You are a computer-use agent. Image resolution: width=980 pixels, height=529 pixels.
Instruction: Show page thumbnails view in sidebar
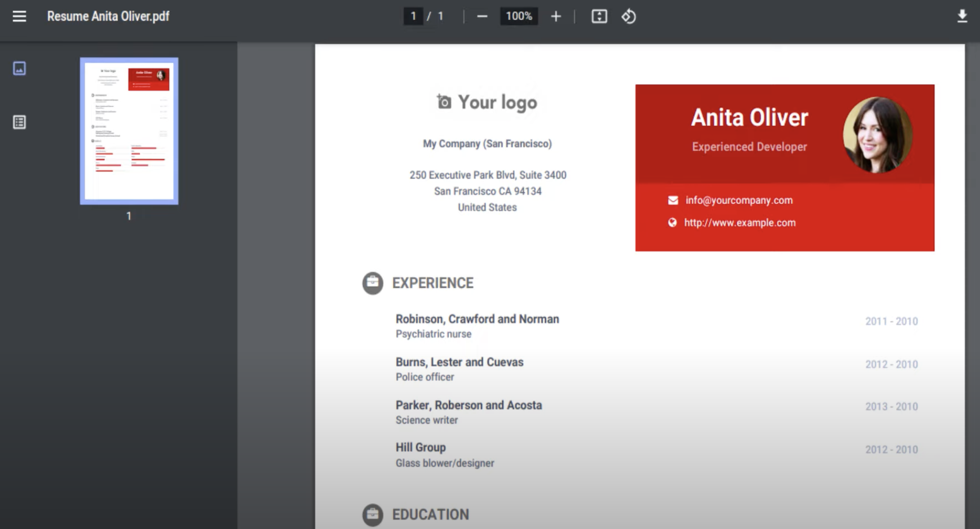[19, 68]
